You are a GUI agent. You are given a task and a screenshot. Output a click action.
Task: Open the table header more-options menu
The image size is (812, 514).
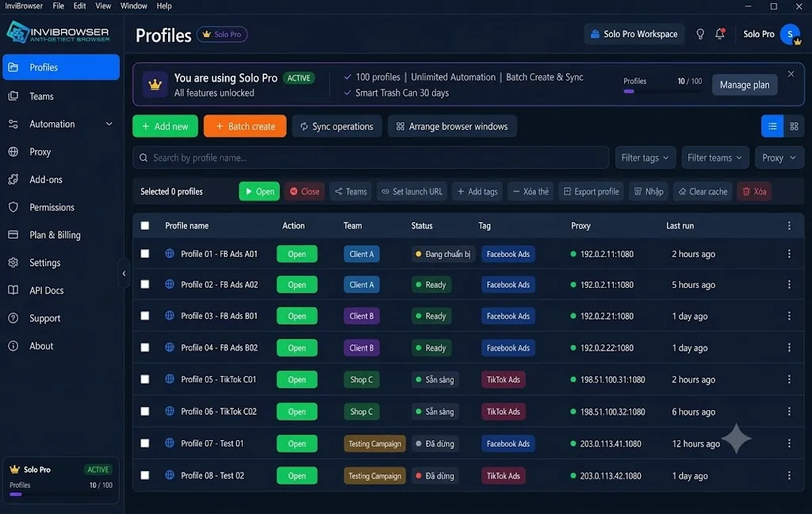point(789,226)
